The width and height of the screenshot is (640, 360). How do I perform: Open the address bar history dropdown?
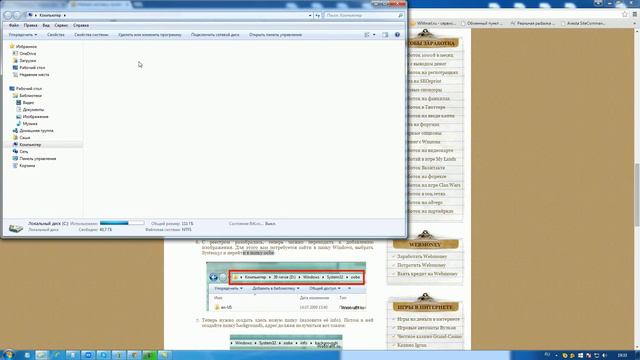pyautogui.click(x=311, y=15)
